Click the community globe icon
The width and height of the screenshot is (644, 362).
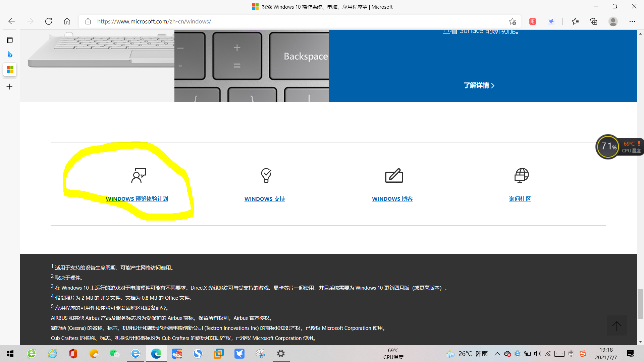coord(522,176)
